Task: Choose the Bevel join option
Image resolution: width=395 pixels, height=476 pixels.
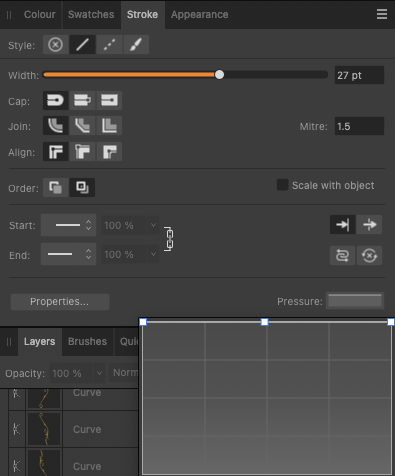Action: click(82, 126)
